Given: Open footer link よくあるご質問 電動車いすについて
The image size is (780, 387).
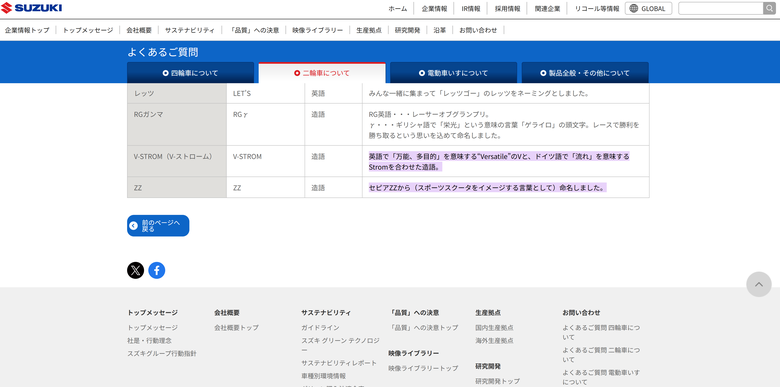Looking at the screenshot, I should point(601,377).
